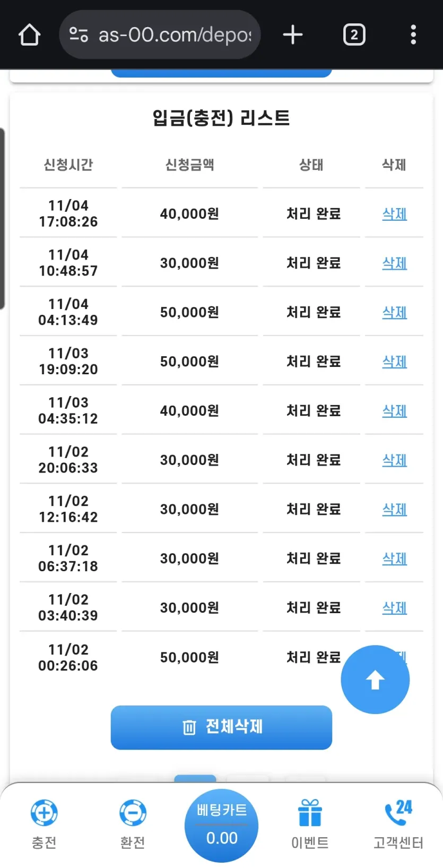Open site info icon in address bar
The image size is (443, 868).
[79, 35]
